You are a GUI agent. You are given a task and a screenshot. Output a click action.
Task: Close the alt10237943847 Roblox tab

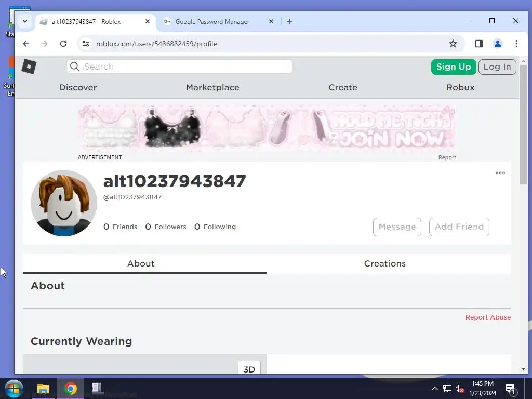[x=148, y=21]
